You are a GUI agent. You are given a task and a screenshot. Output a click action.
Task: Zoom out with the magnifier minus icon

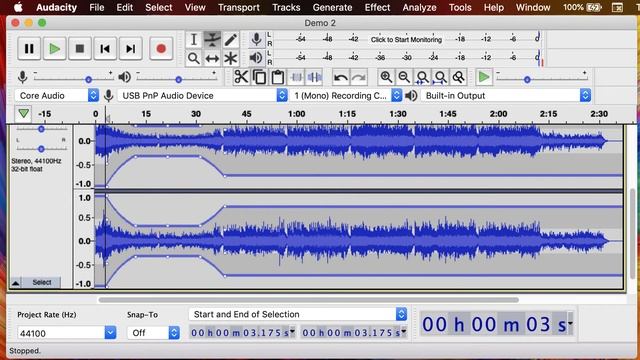click(404, 77)
